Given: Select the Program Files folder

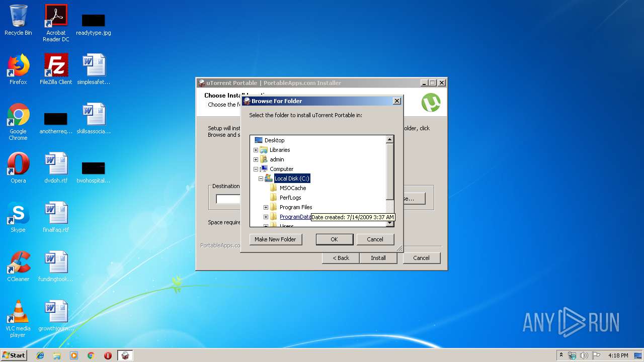Looking at the screenshot, I should 296,207.
